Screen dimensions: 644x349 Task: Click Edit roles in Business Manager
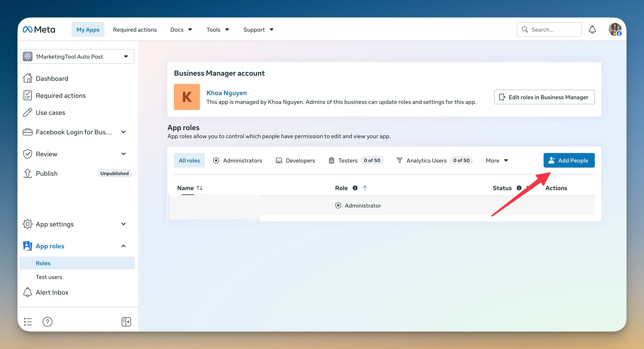tap(544, 97)
